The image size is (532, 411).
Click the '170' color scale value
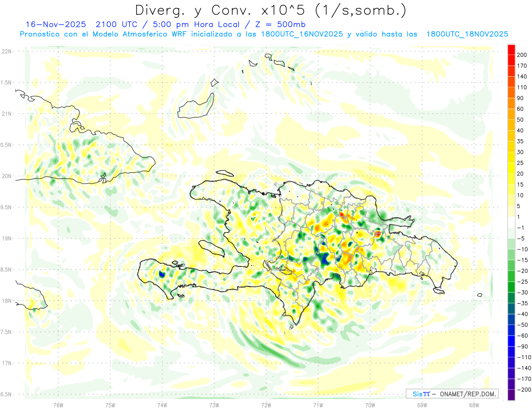[523, 66]
